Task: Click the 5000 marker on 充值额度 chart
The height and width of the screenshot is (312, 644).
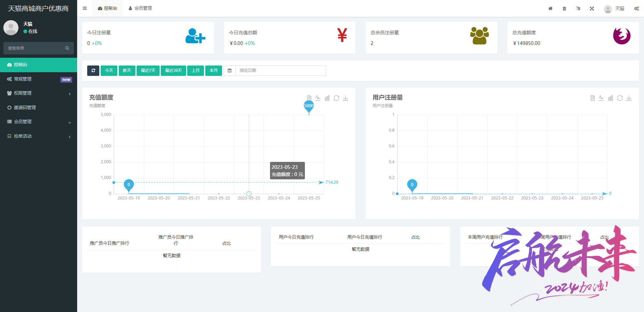Action: (309, 106)
